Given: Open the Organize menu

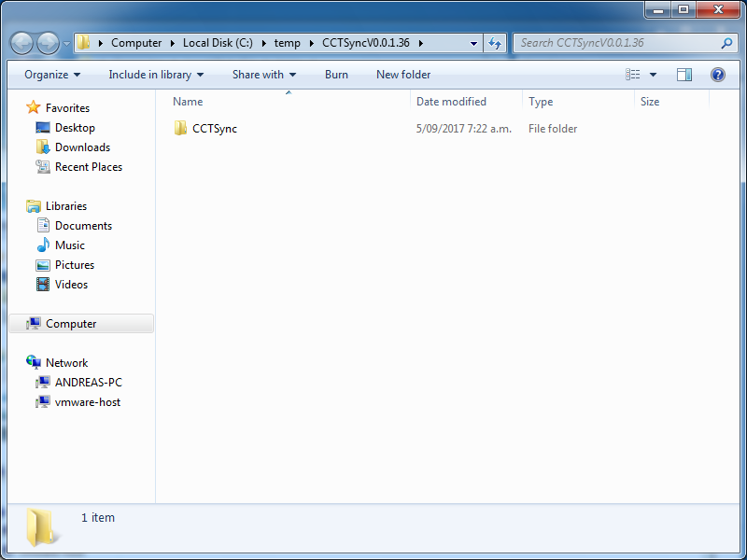Looking at the screenshot, I should [52, 75].
